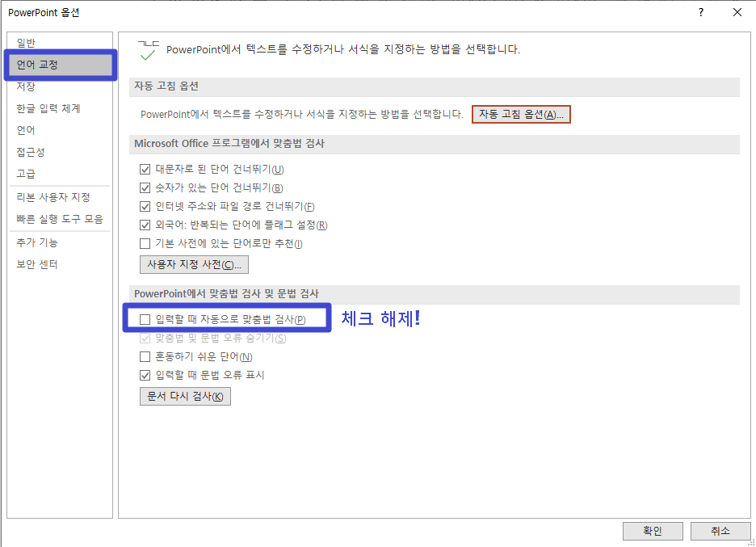Cancel with the 취소 button

click(720, 531)
